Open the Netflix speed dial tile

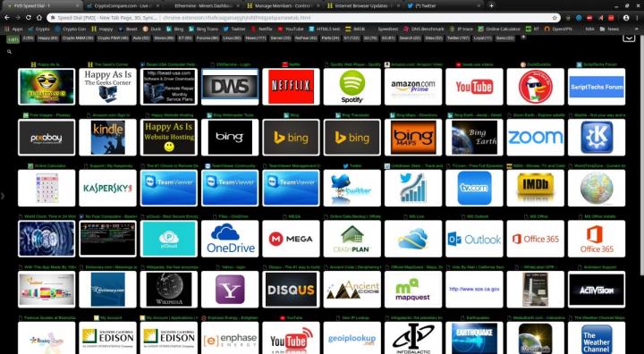[x=291, y=87]
